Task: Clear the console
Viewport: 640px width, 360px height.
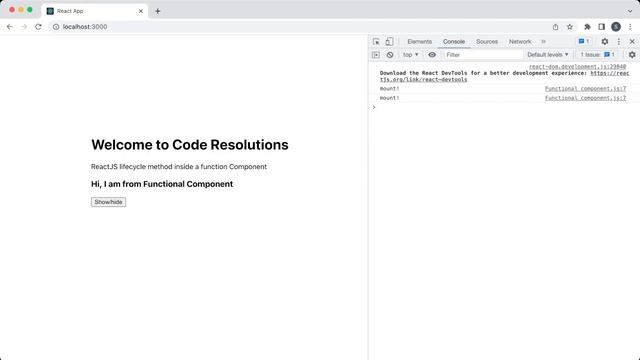Action: click(390, 55)
